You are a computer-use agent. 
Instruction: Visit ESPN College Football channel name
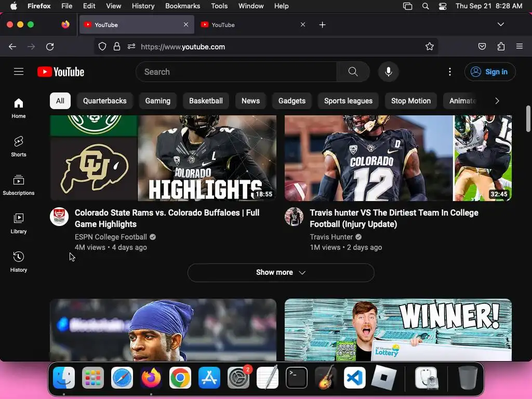point(111,237)
